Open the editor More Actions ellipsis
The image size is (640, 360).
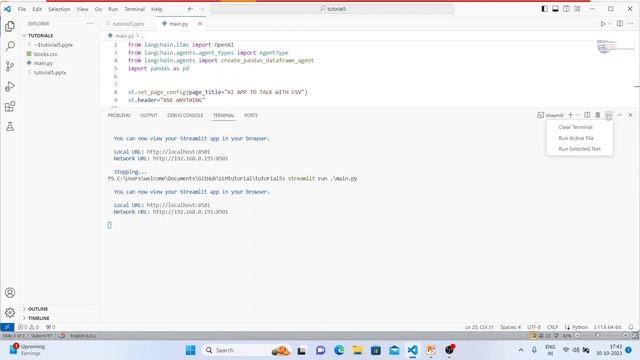[x=631, y=24]
